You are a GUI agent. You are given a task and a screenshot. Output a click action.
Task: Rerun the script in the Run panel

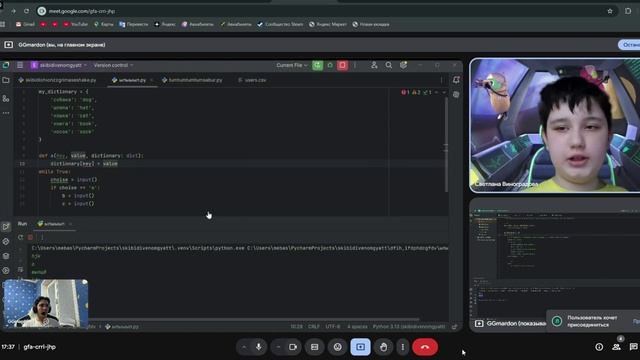[x=20, y=237]
